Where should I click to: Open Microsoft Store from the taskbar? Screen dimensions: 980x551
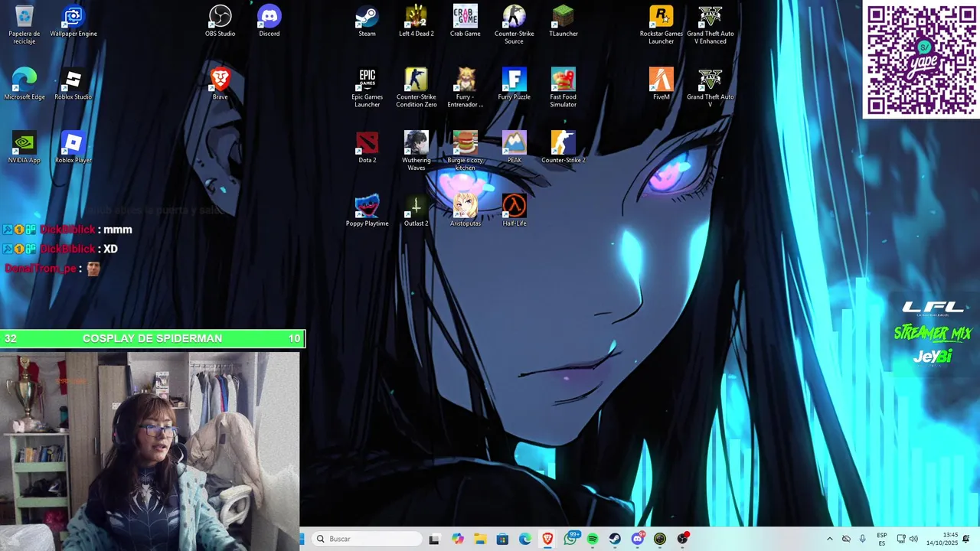pyautogui.click(x=502, y=539)
